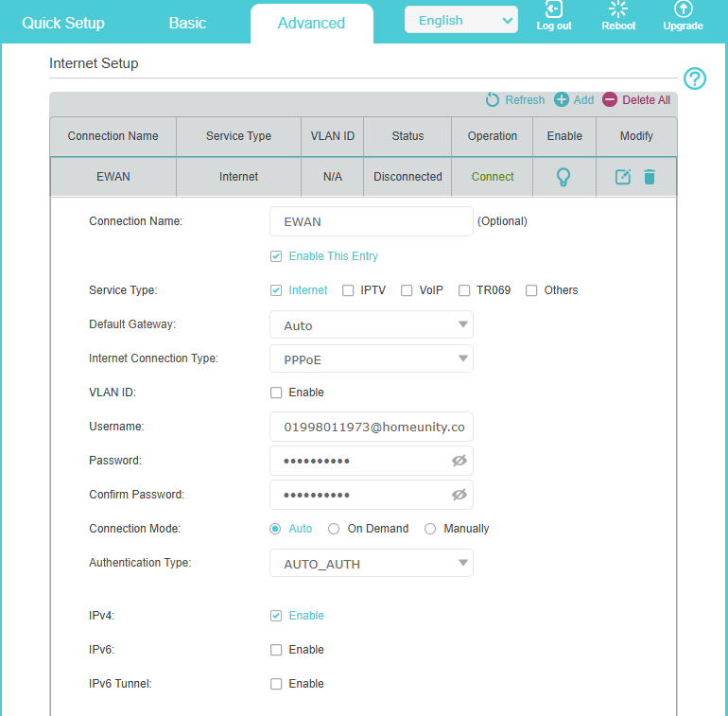The height and width of the screenshot is (716, 728).
Task: Switch to the Basic tab
Action: (x=187, y=23)
